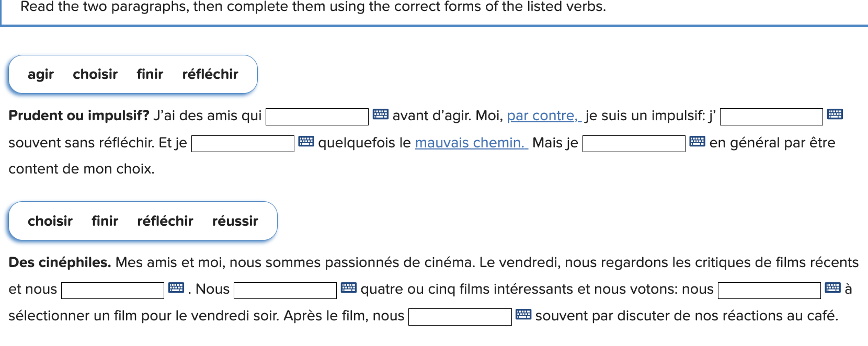
Task: Open the 'mauvais chemin.' link
Action: click(x=471, y=143)
